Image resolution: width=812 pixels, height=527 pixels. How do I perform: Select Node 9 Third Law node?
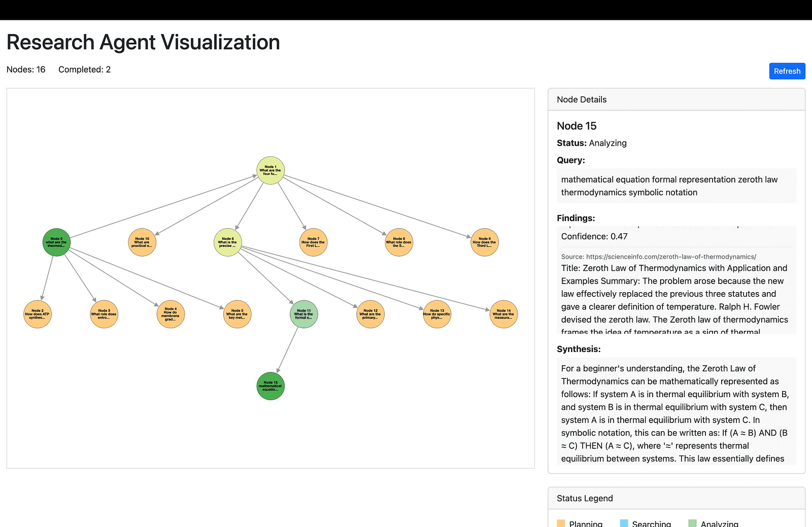pyautogui.click(x=485, y=242)
